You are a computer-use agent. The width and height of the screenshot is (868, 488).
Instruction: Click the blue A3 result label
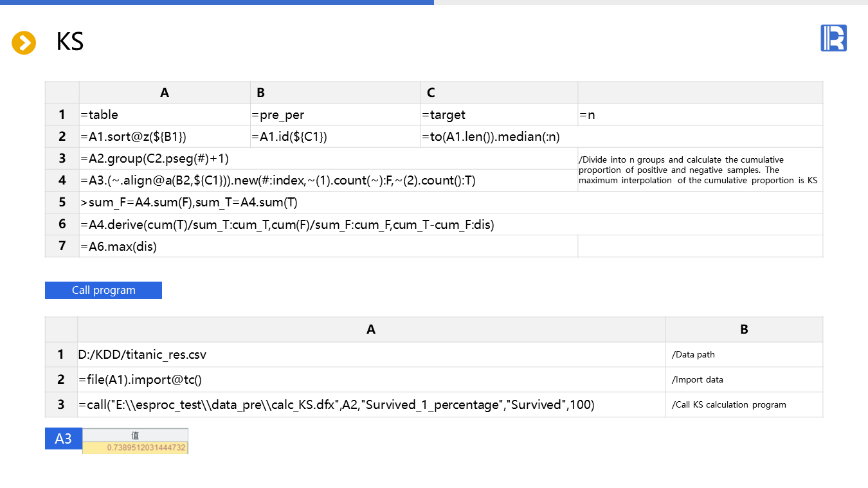63,439
